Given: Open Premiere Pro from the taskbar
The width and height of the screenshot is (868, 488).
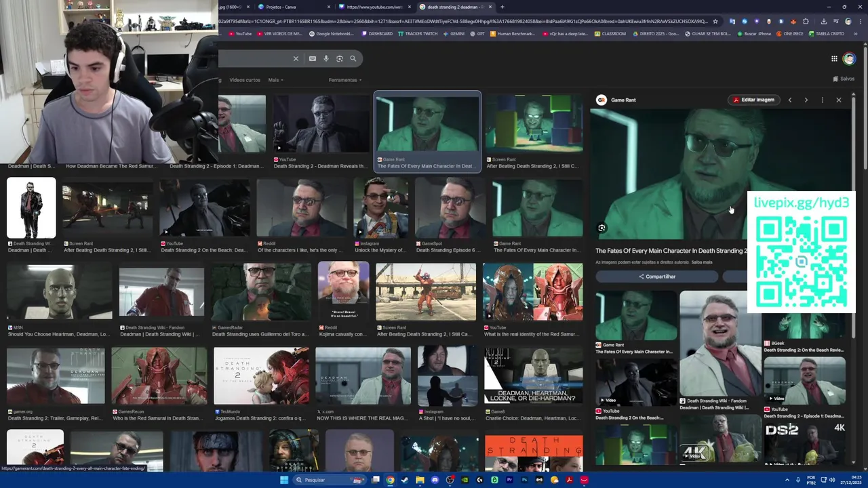Looking at the screenshot, I should (509, 480).
